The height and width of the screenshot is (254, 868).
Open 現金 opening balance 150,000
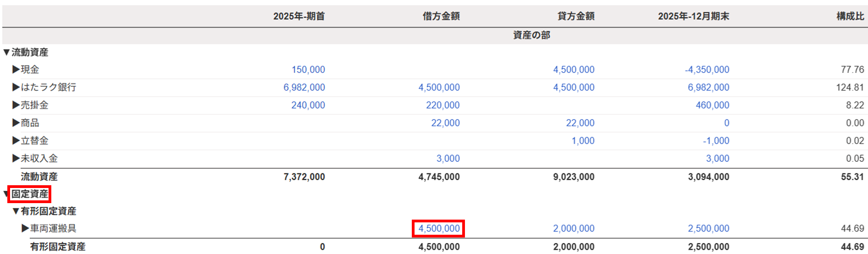click(308, 70)
